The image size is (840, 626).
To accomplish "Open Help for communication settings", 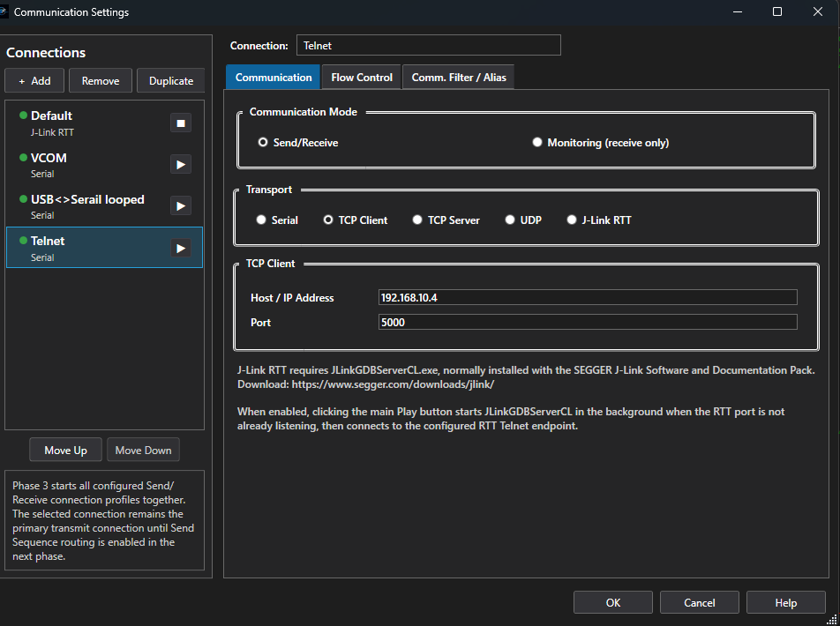I will pos(786,602).
